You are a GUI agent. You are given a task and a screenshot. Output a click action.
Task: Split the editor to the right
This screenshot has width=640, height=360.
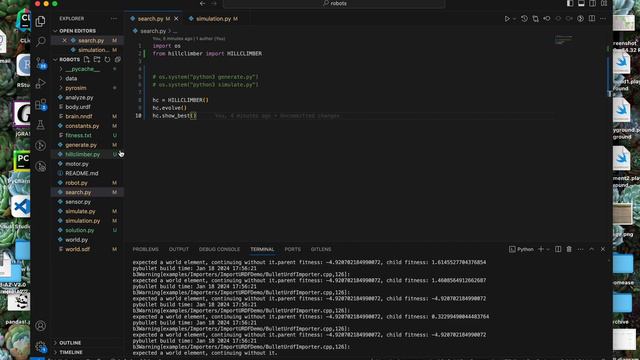pyautogui.click(x=592, y=19)
